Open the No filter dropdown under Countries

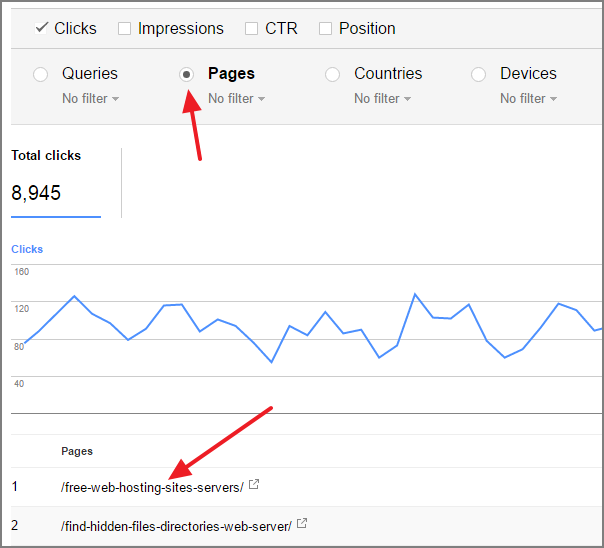(x=383, y=99)
